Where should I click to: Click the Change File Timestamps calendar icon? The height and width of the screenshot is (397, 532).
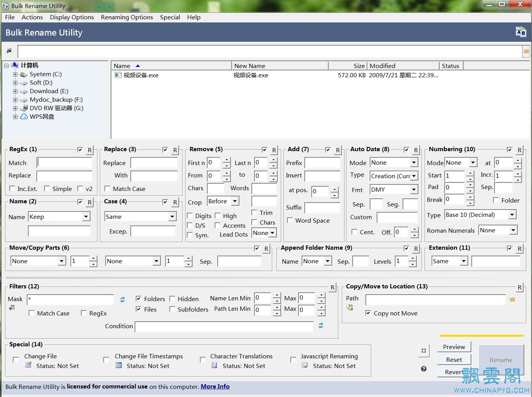coord(119,365)
